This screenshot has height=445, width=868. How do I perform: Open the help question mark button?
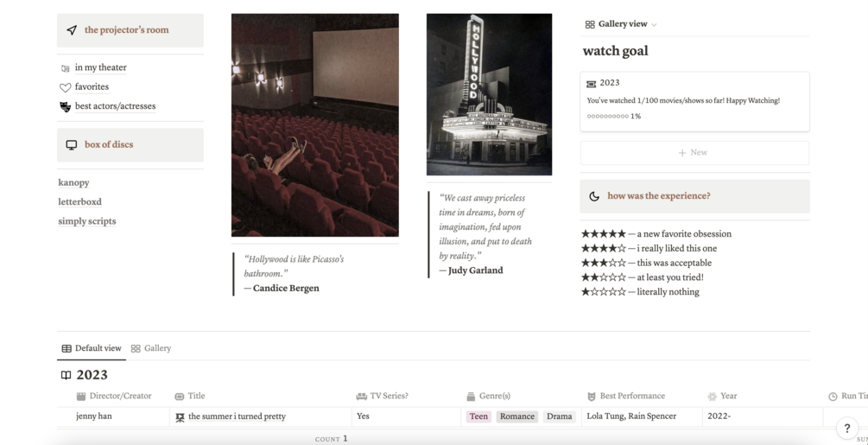847,428
